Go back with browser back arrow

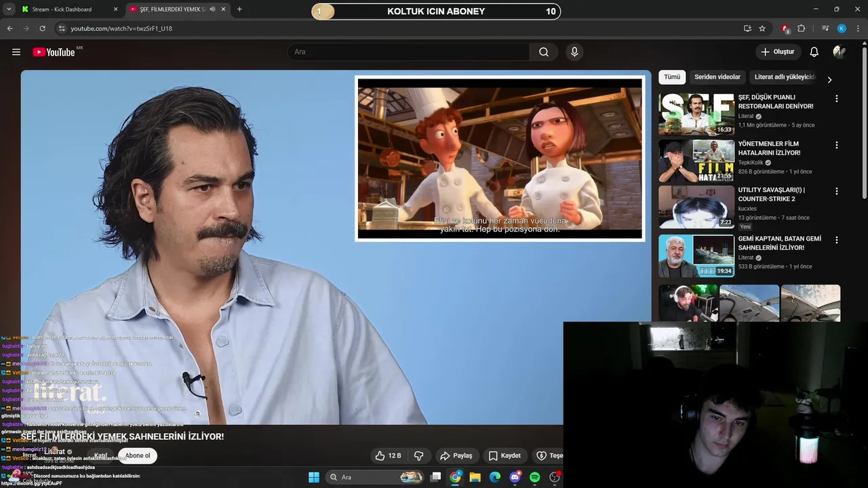[x=9, y=28]
